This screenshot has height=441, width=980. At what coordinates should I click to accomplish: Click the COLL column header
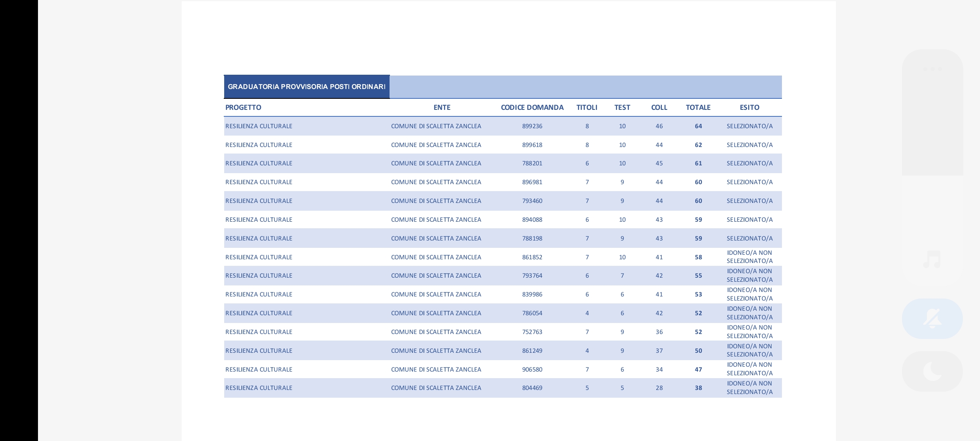659,107
